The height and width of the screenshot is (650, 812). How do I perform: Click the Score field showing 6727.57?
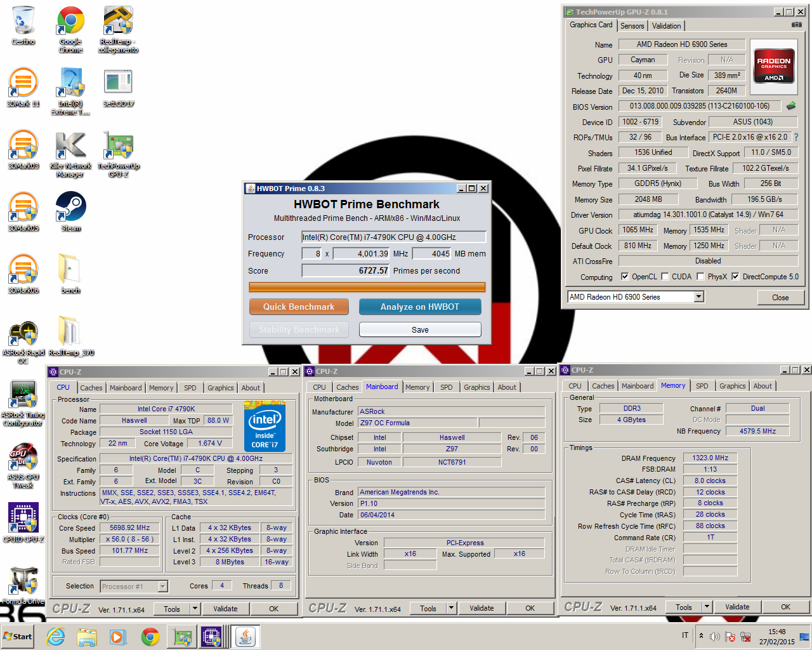point(346,270)
